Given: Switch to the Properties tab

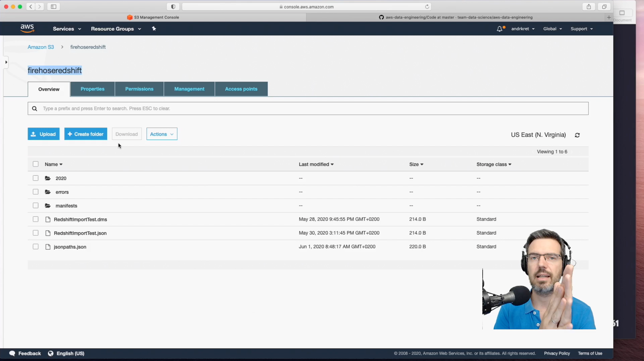Looking at the screenshot, I should tap(92, 89).
